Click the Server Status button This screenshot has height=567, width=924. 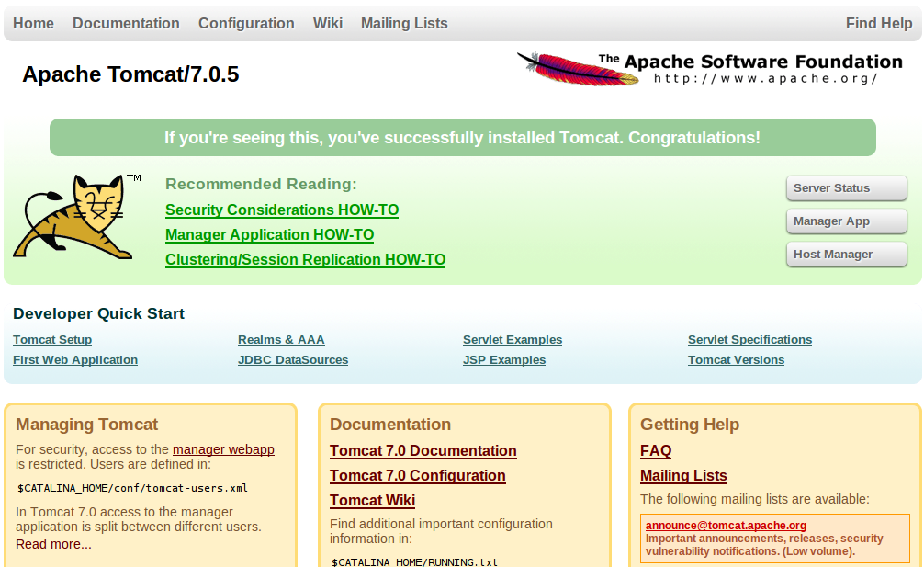[846, 188]
